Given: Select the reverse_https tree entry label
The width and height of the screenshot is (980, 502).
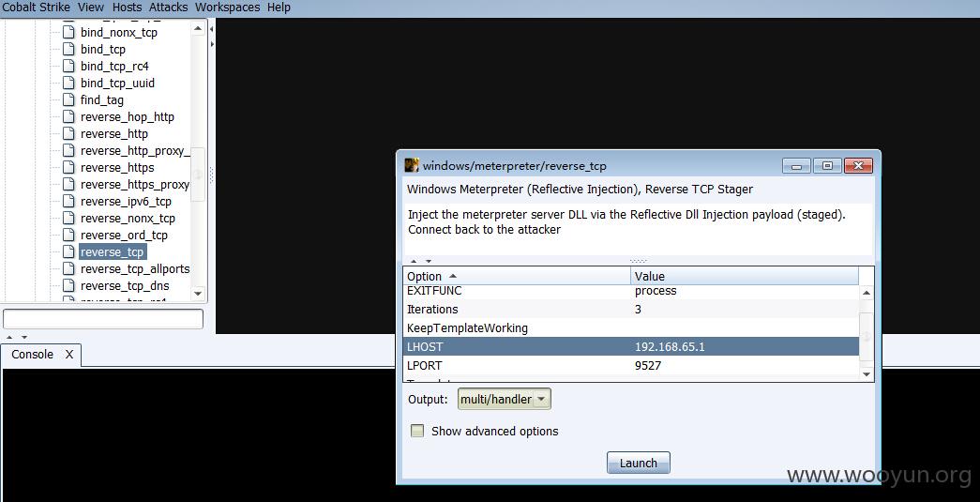Looking at the screenshot, I should (117, 168).
